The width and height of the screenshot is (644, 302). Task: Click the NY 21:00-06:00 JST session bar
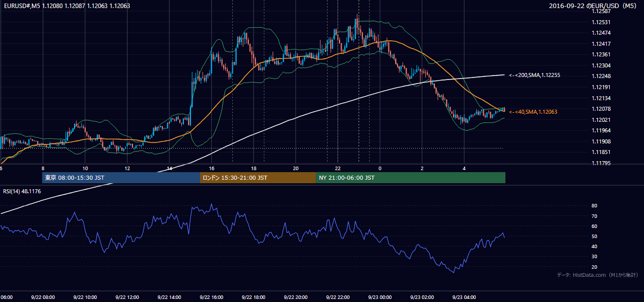tap(411, 178)
